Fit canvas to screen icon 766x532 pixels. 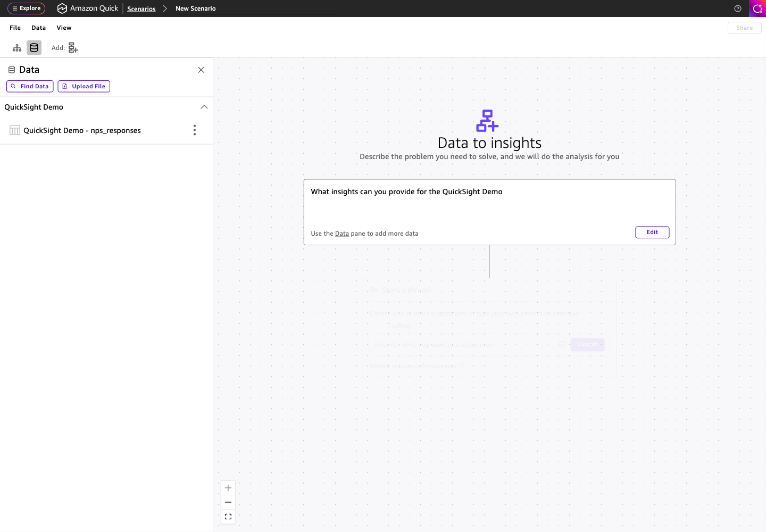pyautogui.click(x=228, y=517)
